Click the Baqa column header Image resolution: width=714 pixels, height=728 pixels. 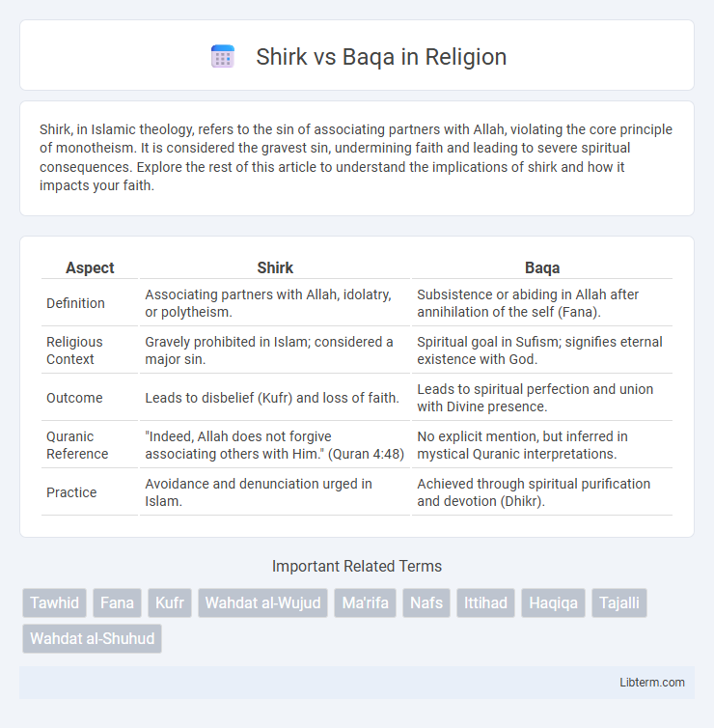tap(542, 267)
